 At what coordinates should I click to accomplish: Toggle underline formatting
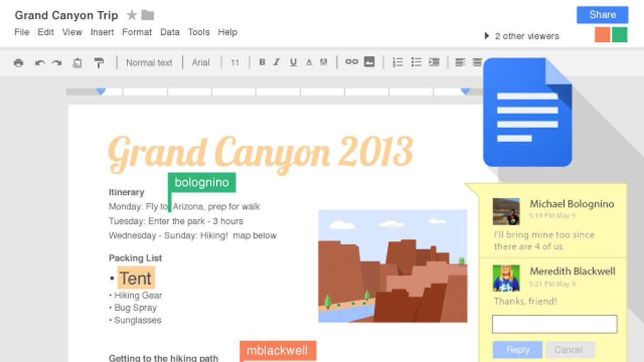293,62
